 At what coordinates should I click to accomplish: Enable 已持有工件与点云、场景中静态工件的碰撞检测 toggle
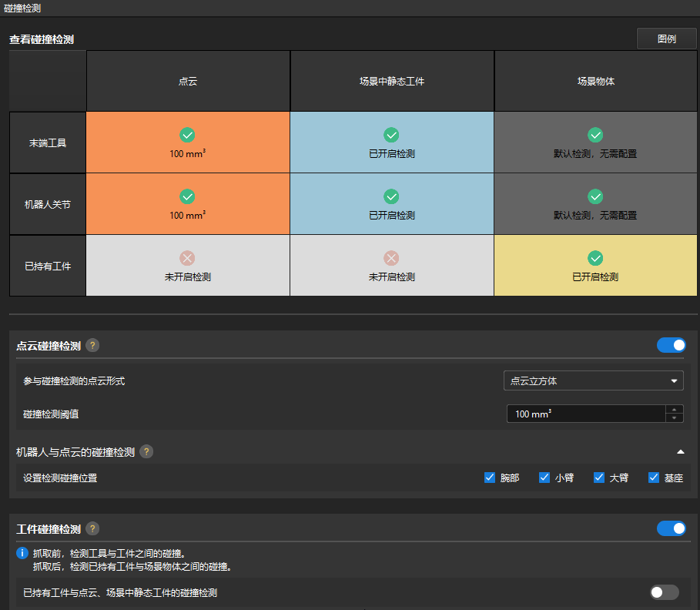click(665, 592)
